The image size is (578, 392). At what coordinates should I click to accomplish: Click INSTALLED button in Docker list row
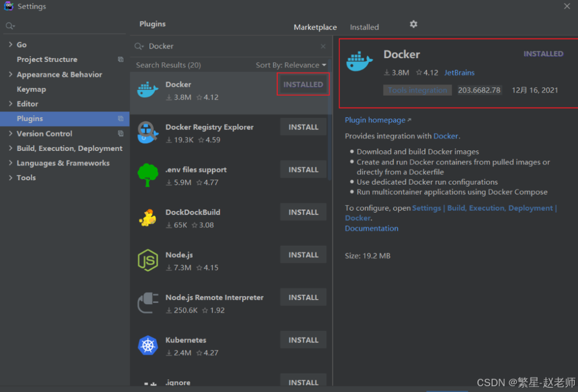(x=303, y=84)
